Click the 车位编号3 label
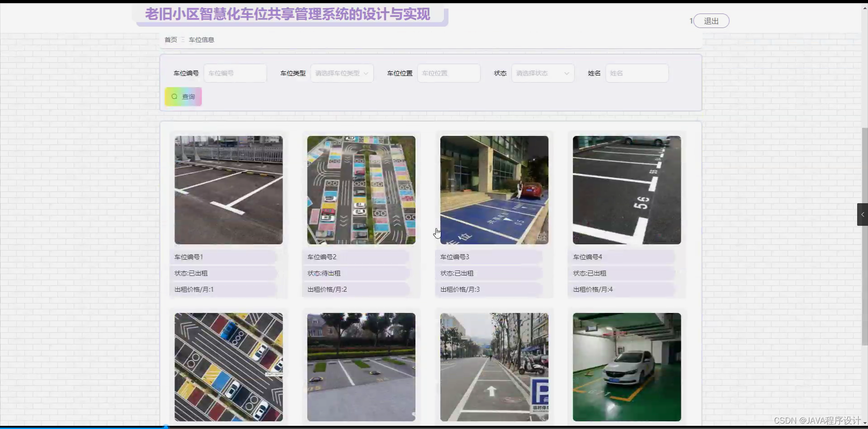 click(x=455, y=257)
